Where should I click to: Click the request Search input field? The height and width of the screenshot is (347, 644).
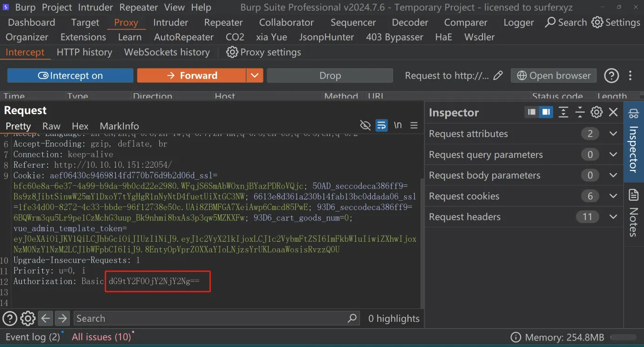point(216,319)
